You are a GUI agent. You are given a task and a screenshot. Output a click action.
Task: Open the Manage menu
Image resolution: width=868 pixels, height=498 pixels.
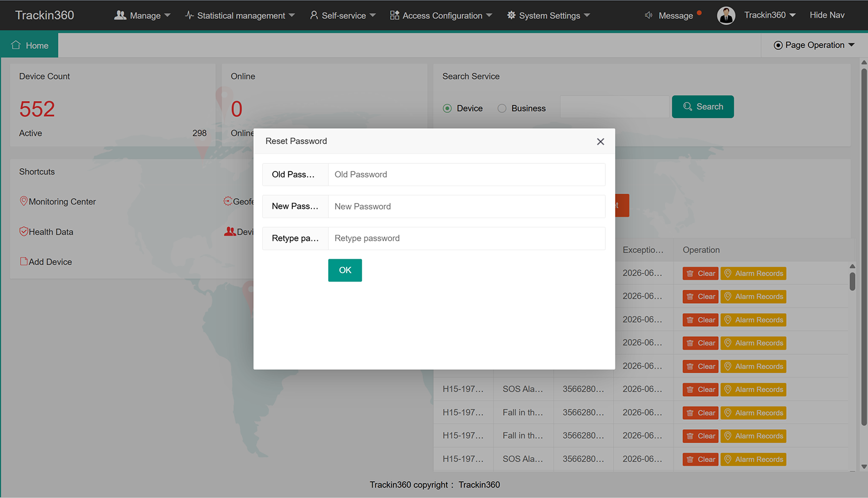(142, 15)
